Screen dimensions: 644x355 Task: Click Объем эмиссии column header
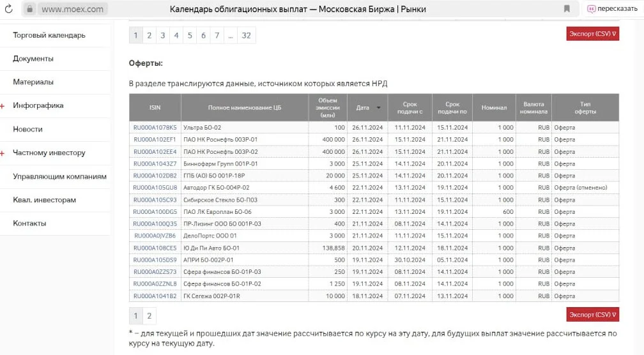[328, 107]
